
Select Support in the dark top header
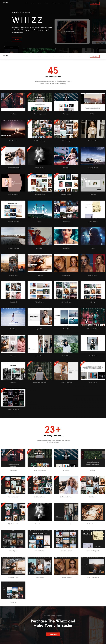click(x=79, y=3)
